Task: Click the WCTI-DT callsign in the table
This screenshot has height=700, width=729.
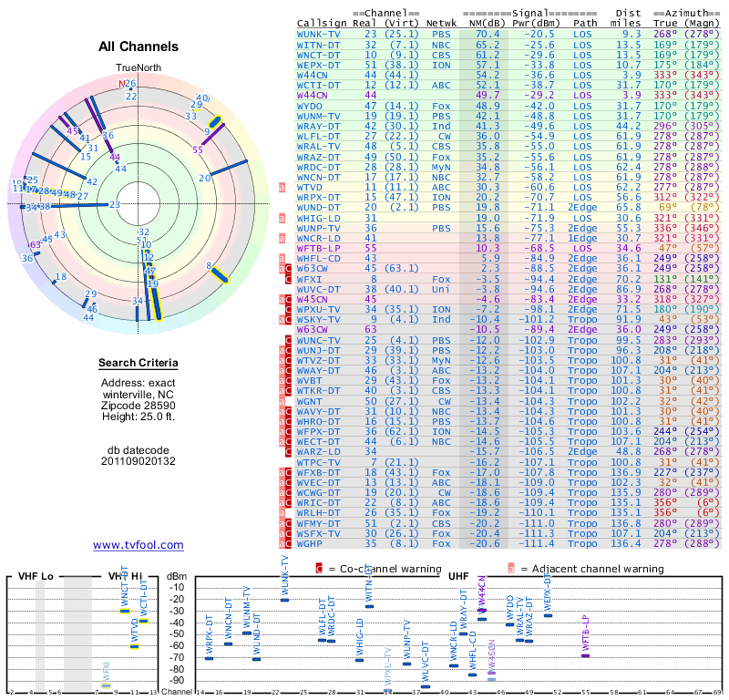Action: point(318,85)
